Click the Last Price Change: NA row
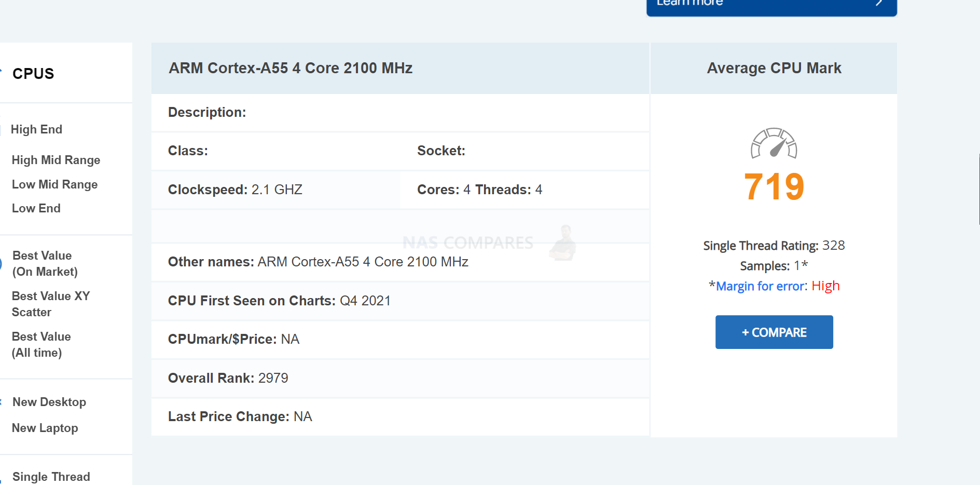980x485 pixels. tap(400, 417)
